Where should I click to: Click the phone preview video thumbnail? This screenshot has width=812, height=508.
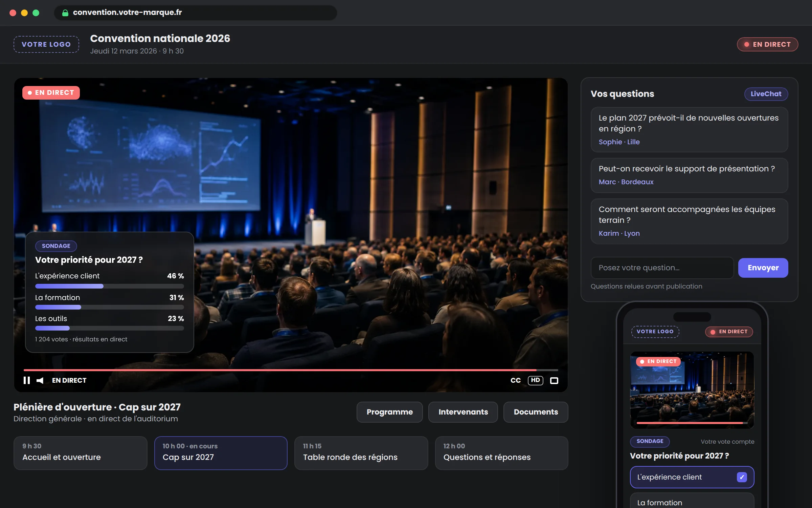(692, 390)
